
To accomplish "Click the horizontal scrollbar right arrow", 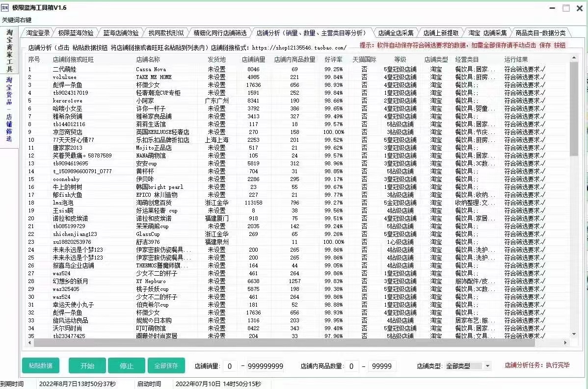I will point(566,343).
